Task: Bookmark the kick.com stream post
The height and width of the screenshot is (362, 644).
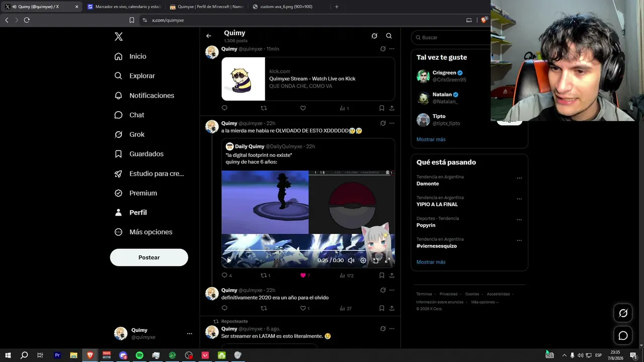Action: (x=382, y=108)
